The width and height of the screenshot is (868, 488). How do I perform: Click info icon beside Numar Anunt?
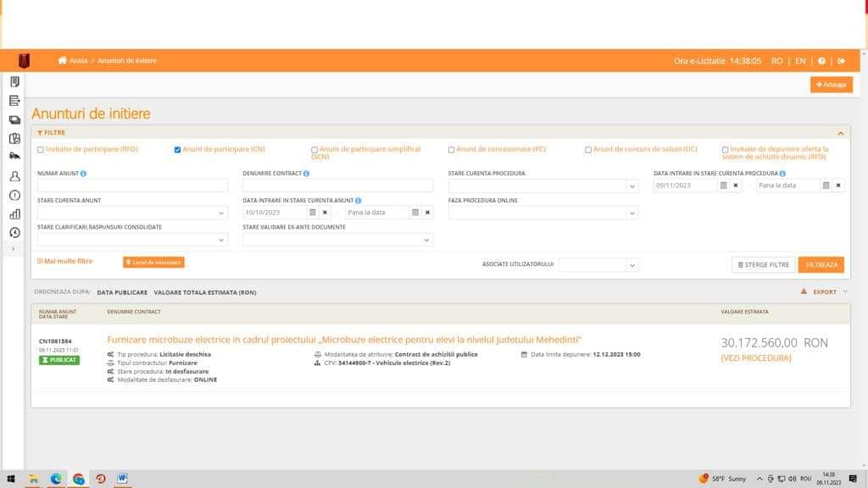(84, 174)
